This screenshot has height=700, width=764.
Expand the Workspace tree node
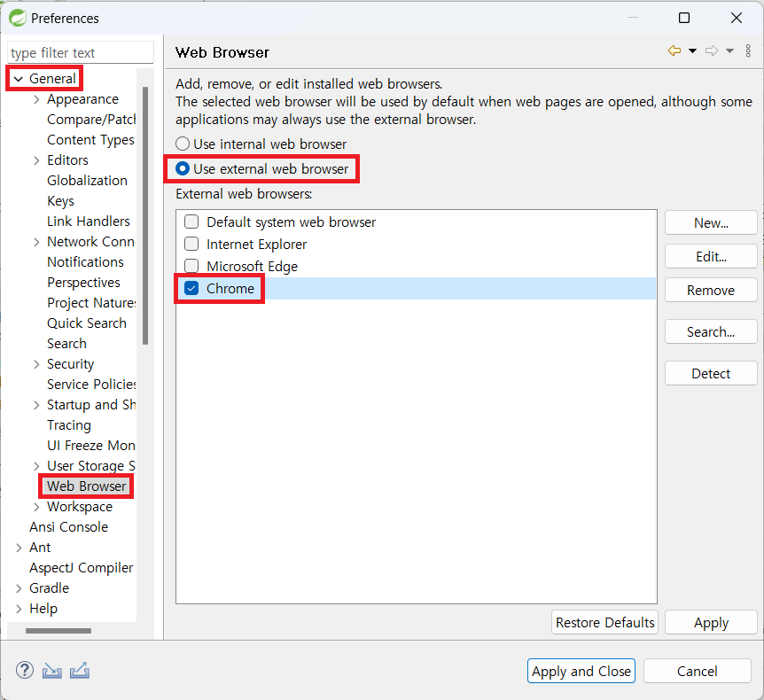tap(36, 507)
